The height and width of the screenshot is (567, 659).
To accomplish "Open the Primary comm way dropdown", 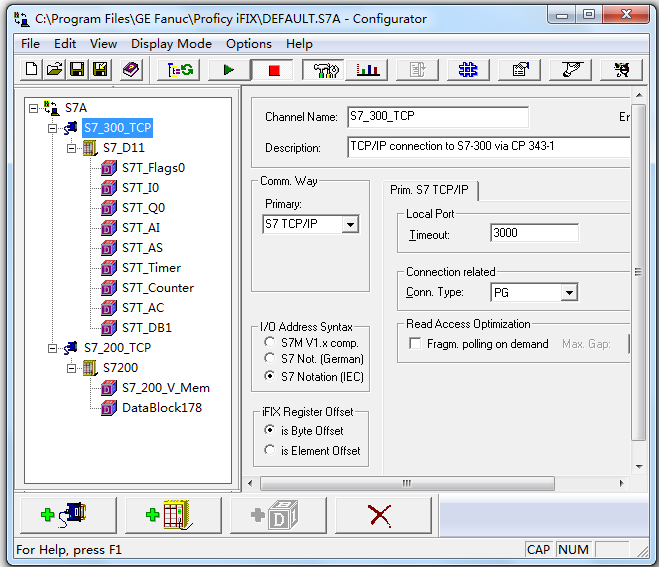I will [350, 224].
